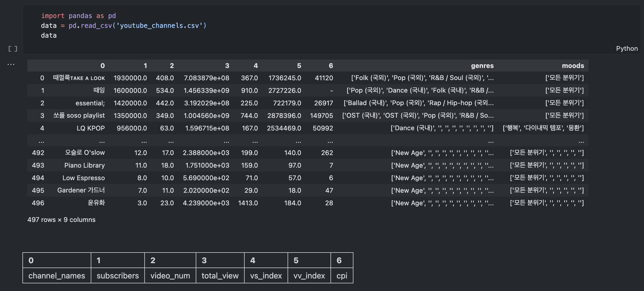
Task: Click on the 'import pandas as pd' line
Action: point(78,16)
